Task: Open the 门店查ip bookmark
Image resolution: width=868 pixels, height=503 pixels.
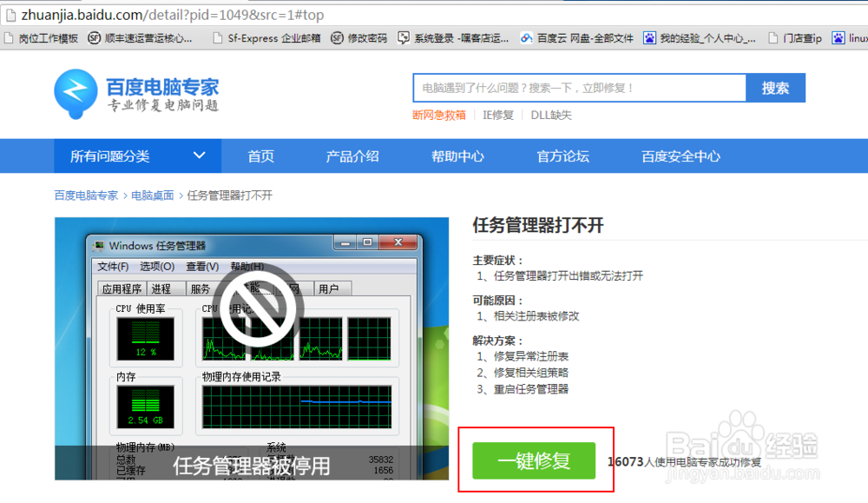Action: 795,38
